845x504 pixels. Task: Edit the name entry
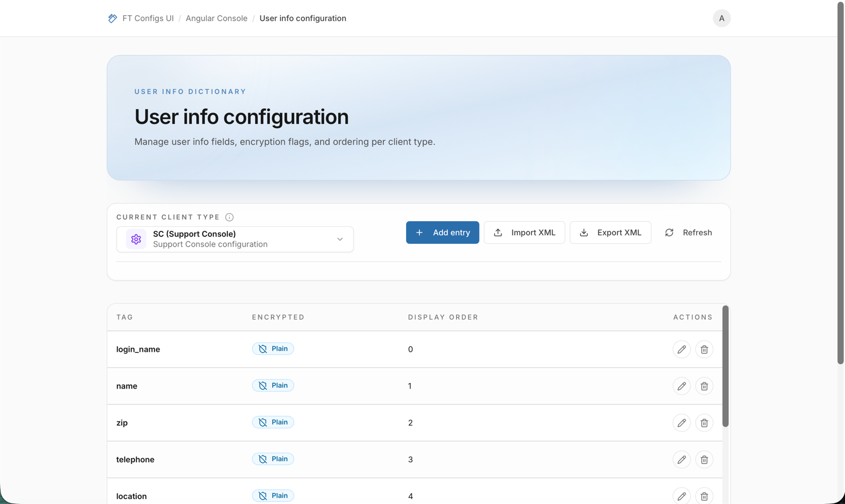click(682, 386)
